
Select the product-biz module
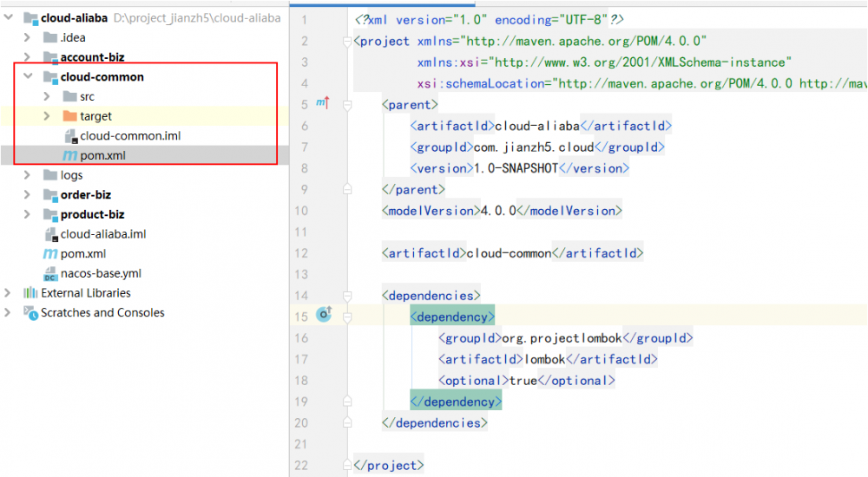(x=92, y=215)
